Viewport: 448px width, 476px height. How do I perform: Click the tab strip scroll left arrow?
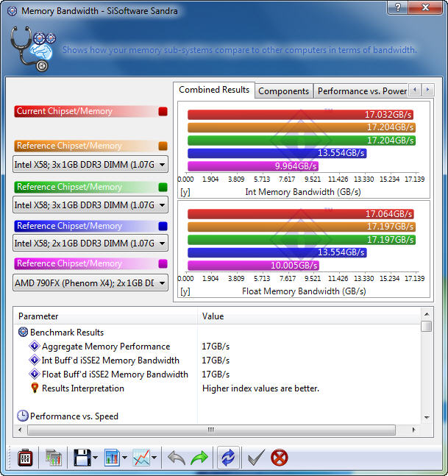coord(415,90)
